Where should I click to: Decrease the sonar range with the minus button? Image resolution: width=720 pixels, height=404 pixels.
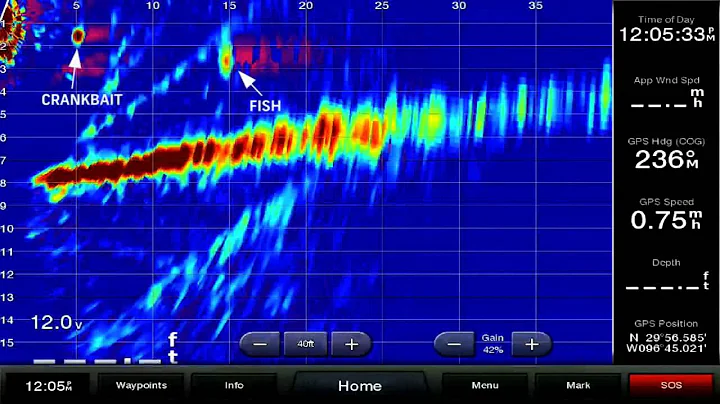click(260, 344)
